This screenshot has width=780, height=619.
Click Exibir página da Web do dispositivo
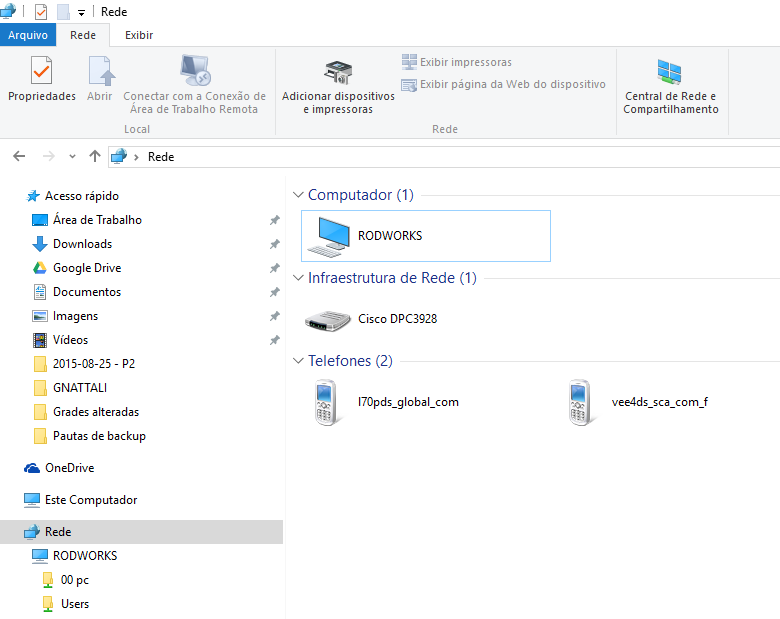pos(503,85)
